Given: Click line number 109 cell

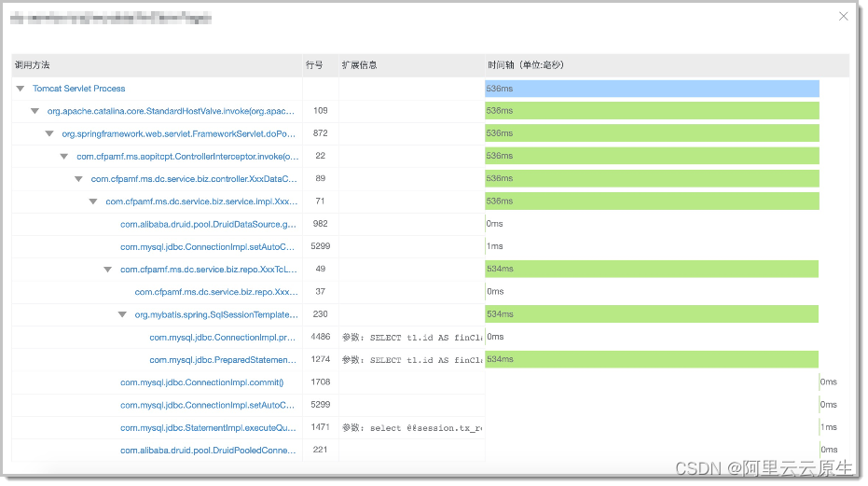Looking at the screenshot, I should click(x=321, y=111).
